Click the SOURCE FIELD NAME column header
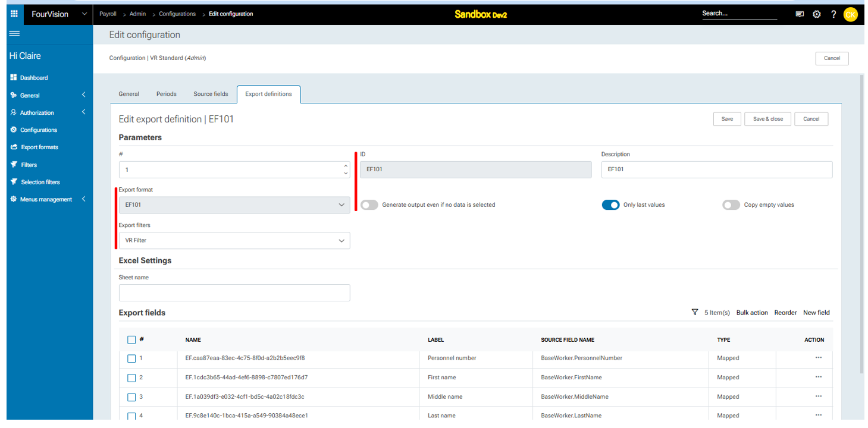Image resolution: width=868 pixels, height=428 pixels. pyautogui.click(x=568, y=340)
